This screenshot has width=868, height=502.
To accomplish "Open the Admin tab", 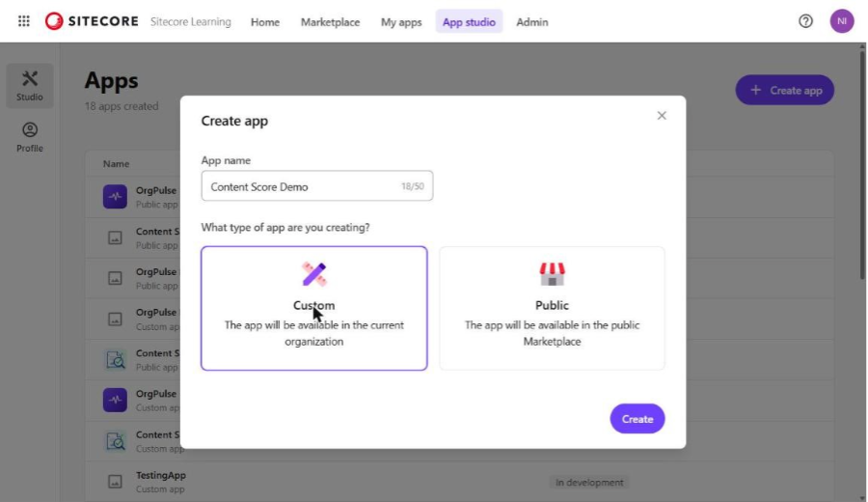I will 532,22.
